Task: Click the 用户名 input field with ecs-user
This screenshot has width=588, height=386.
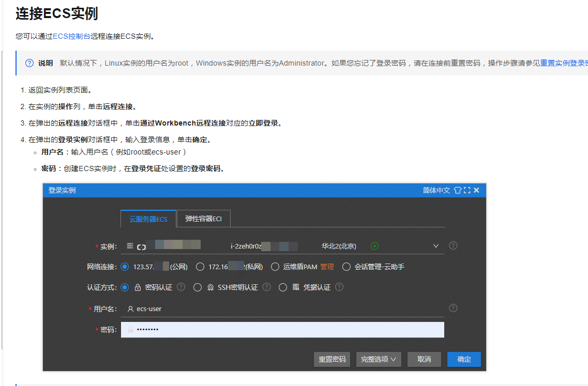Action: click(x=282, y=309)
